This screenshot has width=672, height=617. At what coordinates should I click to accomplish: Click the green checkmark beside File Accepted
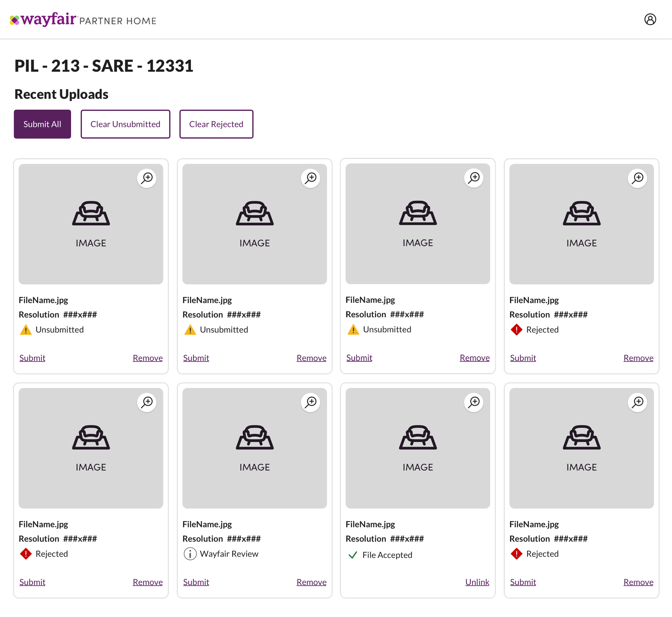[353, 555]
